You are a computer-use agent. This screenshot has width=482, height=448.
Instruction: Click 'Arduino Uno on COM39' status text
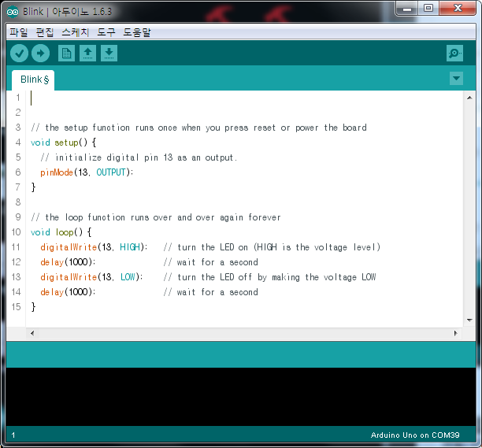click(x=415, y=435)
